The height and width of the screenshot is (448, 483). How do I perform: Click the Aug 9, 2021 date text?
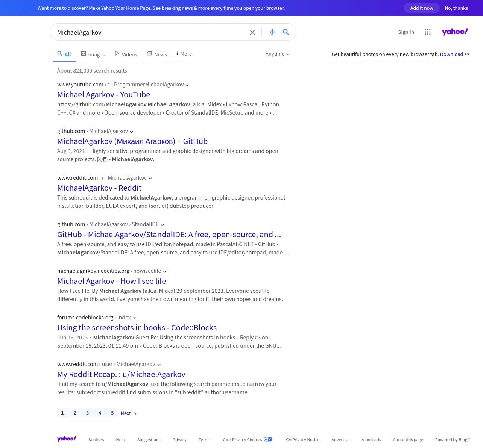click(x=71, y=151)
